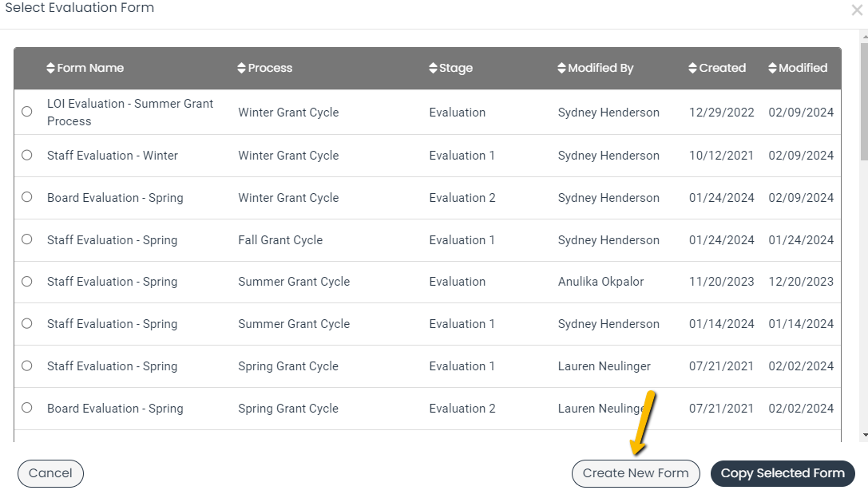
Task: Select Staff Evaluation - Spring created 01/14/2024 radio
Action: pos(26,324)
